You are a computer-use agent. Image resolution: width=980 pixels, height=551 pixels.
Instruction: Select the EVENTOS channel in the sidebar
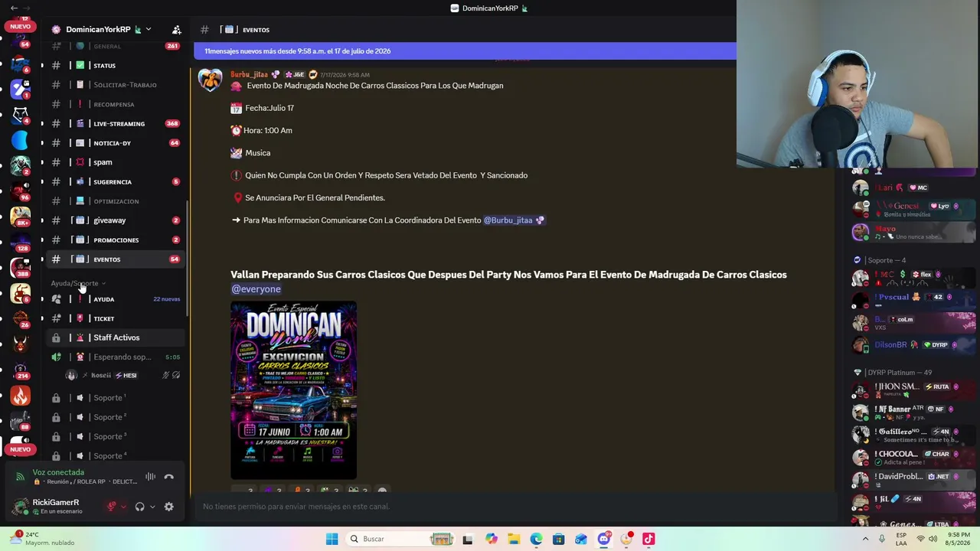coord(115,259)
